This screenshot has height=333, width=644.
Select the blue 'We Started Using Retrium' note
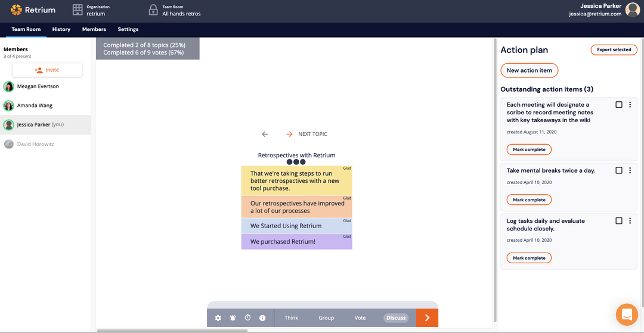296,226
